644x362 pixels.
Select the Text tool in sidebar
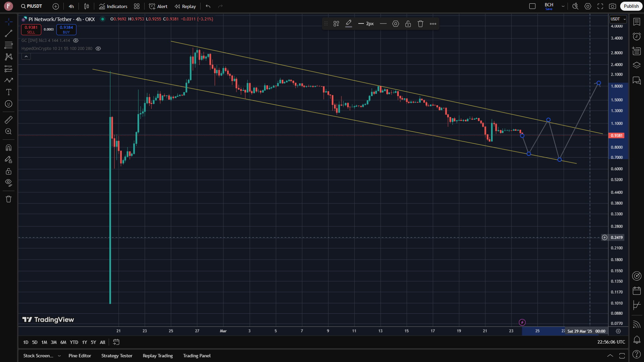click(x=9, y=92)
